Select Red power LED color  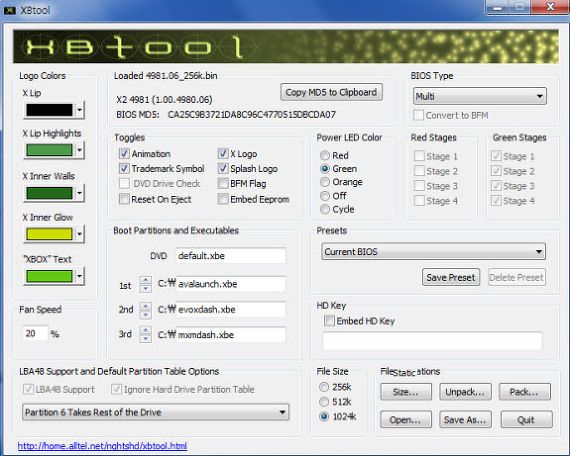tap(325, 156)
